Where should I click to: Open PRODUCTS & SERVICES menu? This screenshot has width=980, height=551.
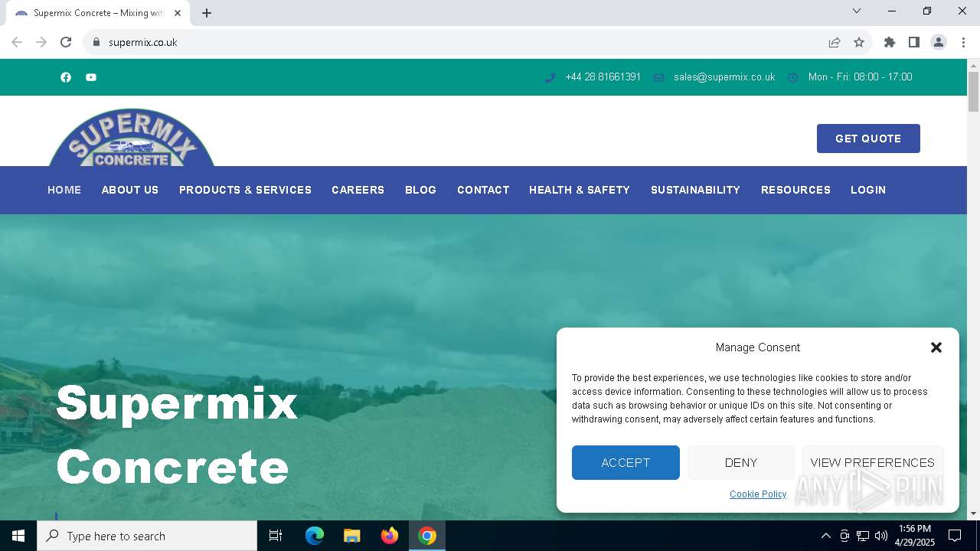[x=245, y=190]
